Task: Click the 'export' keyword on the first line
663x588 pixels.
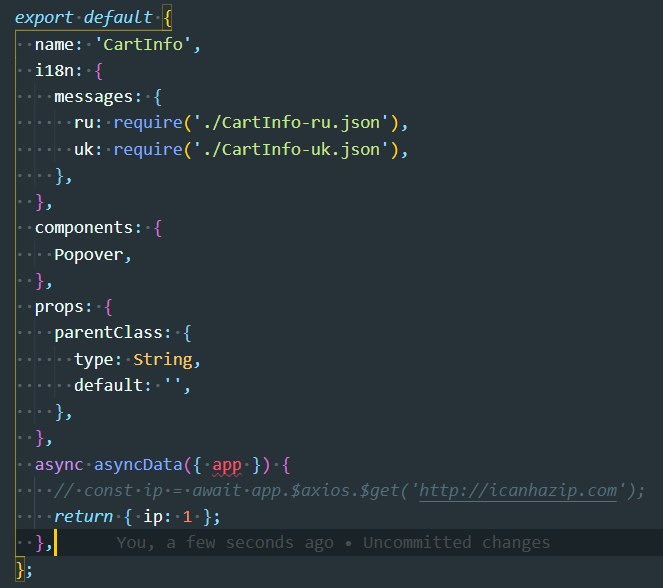Action: pos(44,18)
